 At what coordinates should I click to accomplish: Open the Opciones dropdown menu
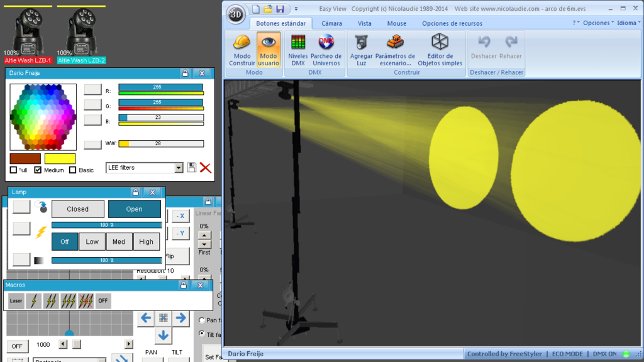point(599,23)
